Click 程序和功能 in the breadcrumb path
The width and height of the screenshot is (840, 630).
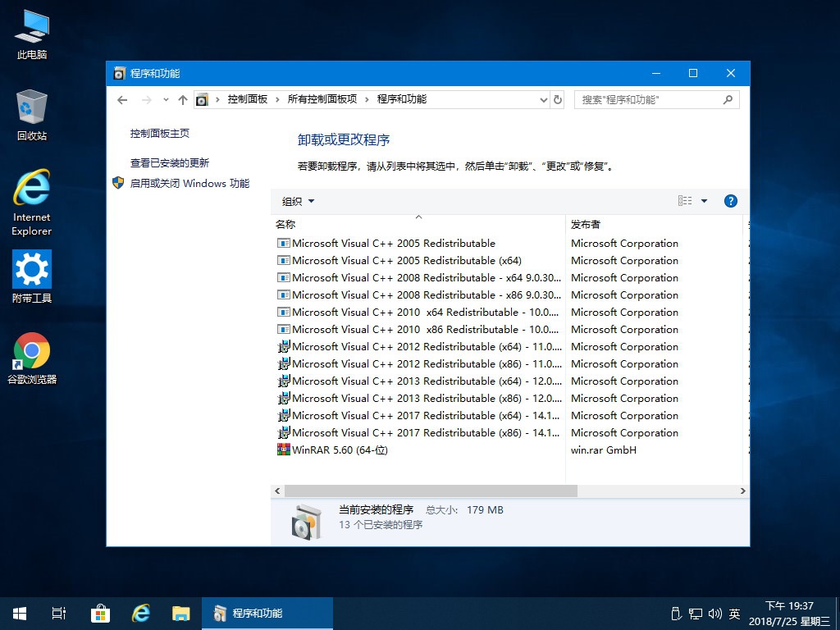click(402, 99)
